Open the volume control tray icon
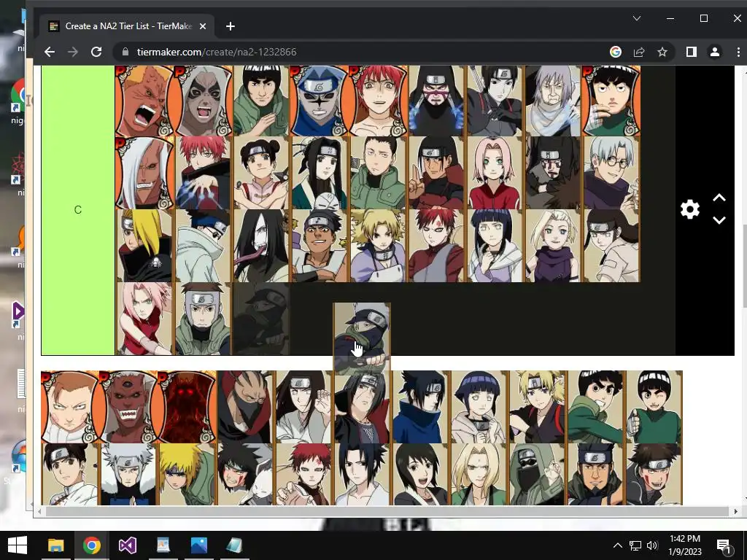The image size is (747, 560). coord(652,545)
